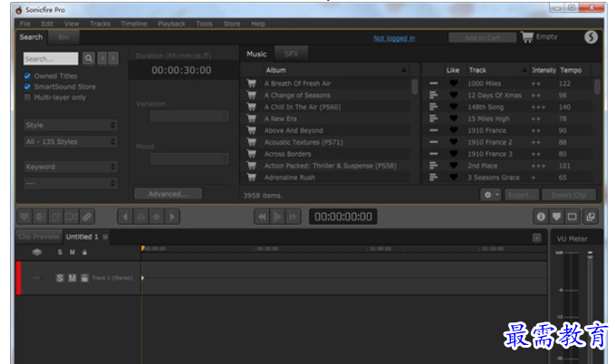Viewport: 616px width, 364px height.
Task: Click the 'Not logged in' link
Action: 394,38
